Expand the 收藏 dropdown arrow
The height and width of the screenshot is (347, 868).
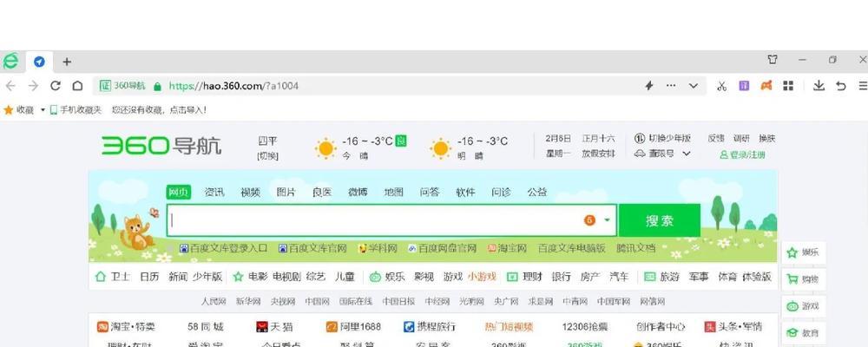(43, 110)
